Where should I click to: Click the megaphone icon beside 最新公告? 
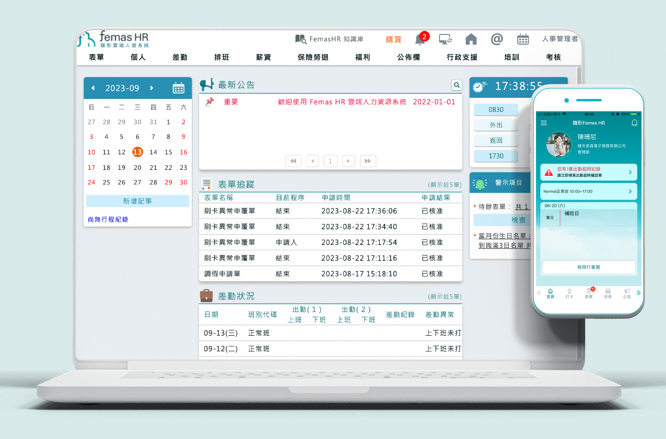pyautogui.click(x=207, y=84)
